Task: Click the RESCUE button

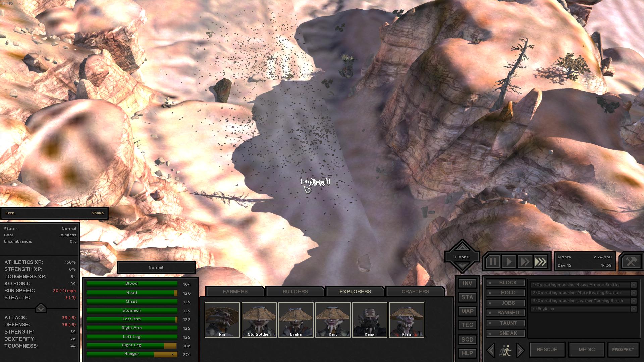Action: pos(547,350)
